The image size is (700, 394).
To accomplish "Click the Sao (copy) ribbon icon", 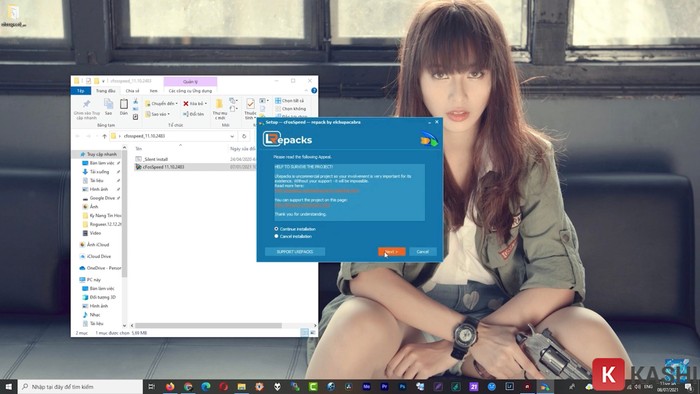I will [108, 104].
